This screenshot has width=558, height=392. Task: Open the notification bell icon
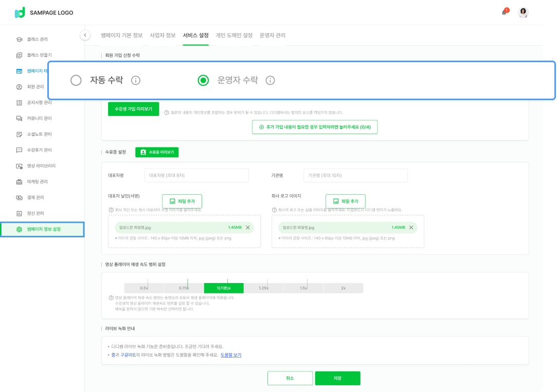point(505,12)
